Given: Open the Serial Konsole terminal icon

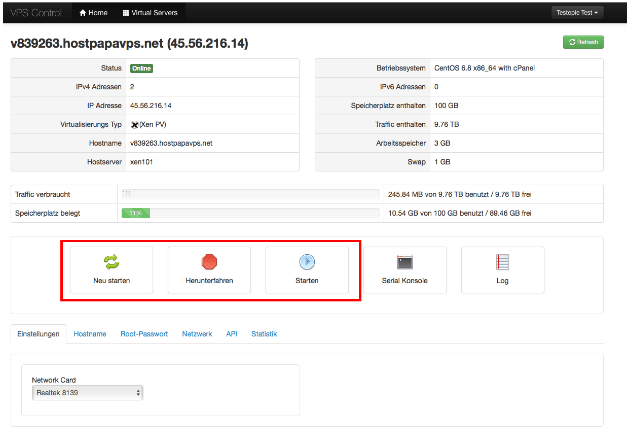Looking at the screenshot, I should (405, 262).
